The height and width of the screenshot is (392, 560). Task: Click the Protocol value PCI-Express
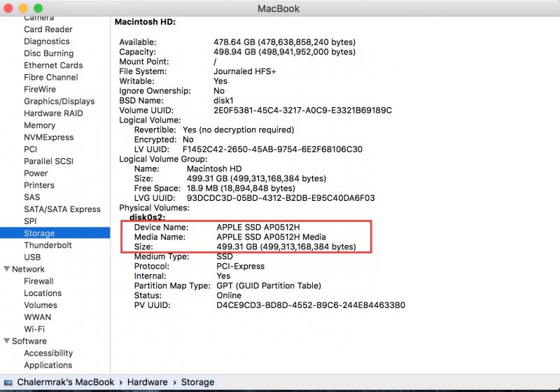[240, 266]
